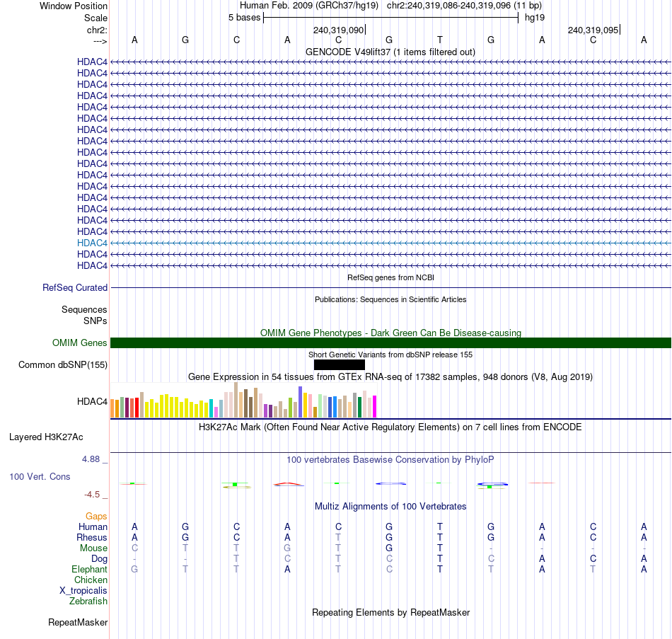672x639 pixels.
Task: Click the chr2:240,319,086-240,319,096 (11 bp) position text
Action: pos(464,6)
